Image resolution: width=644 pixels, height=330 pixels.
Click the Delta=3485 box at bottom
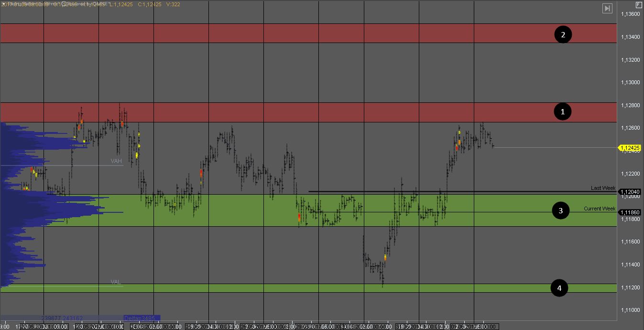click(x=142, y=318)
